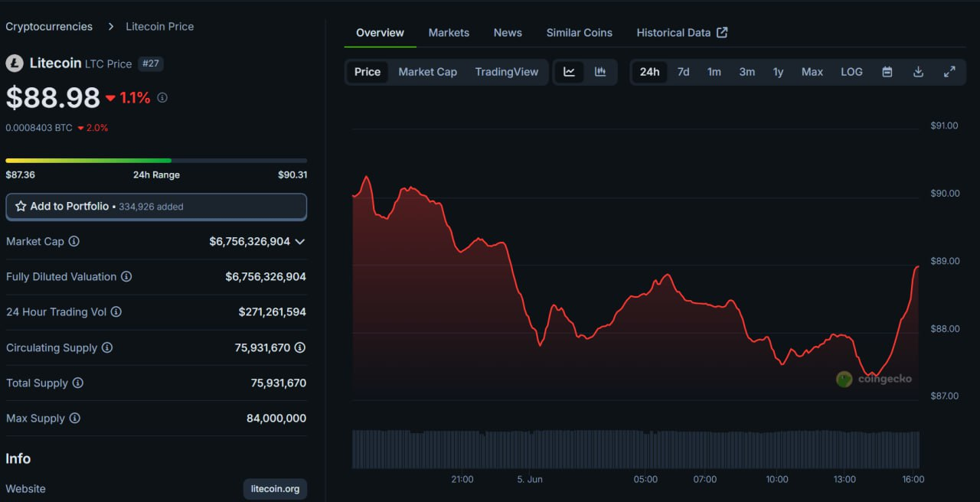This screenshot has width=980, height=502.
Task: Switch chart to TradingView
Action: click(507, 72)
